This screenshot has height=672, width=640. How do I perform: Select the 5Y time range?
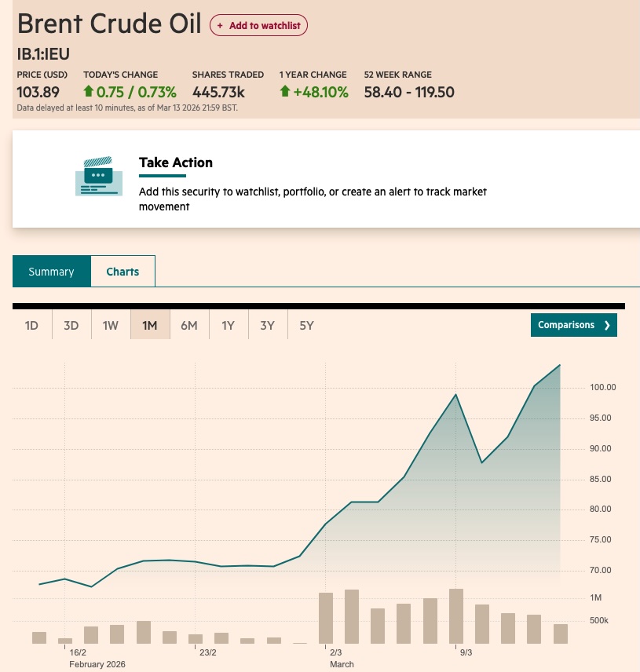pos(307,325)
